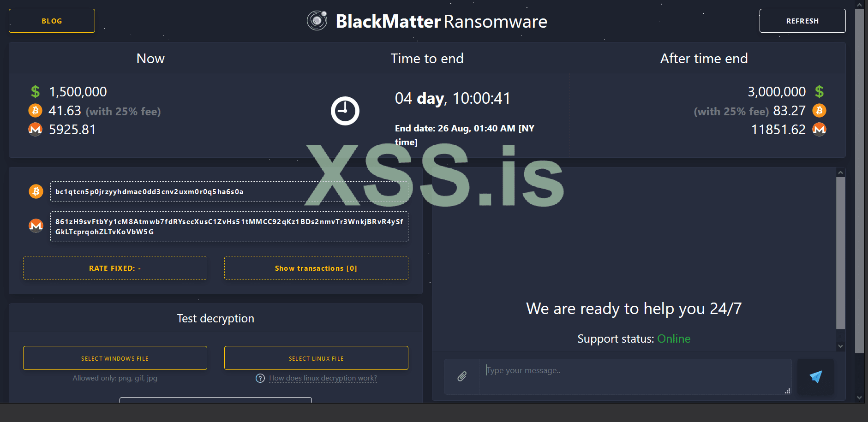This screenshot has width=868, height=422.
Task: Click the 'After time end' heading
Action: [x=704, y=59]
